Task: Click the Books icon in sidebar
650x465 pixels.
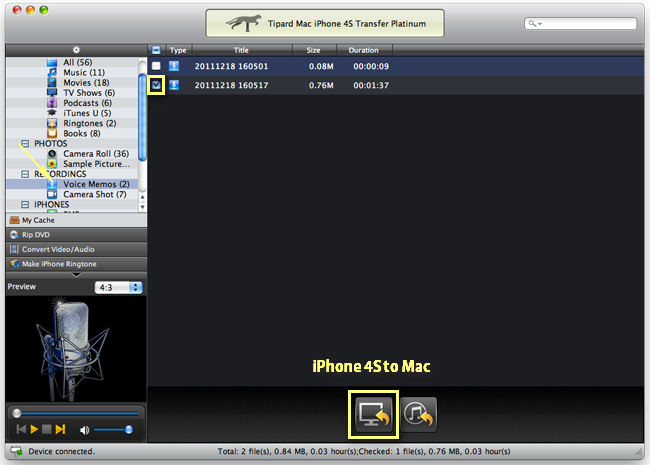Action: [52, 133]
